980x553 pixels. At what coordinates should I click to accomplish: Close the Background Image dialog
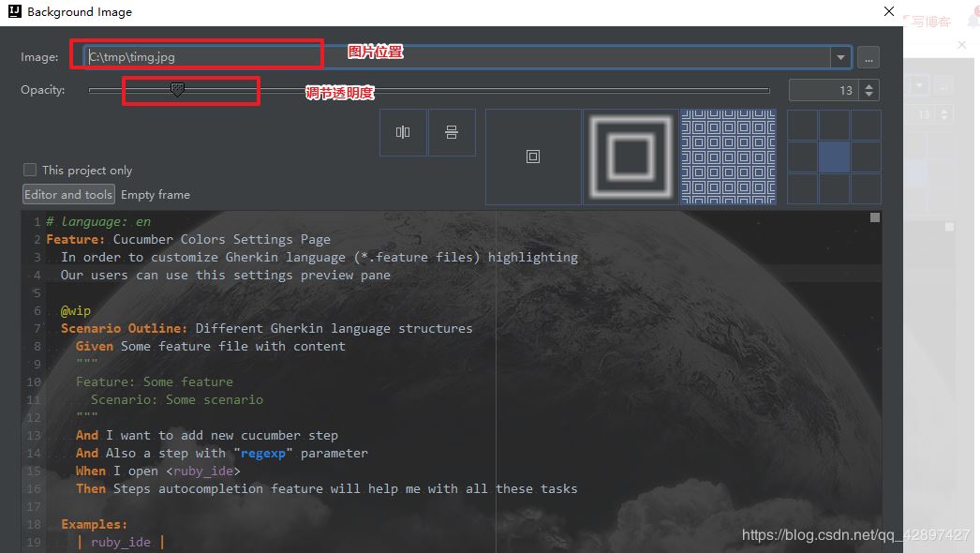point(889,11)
